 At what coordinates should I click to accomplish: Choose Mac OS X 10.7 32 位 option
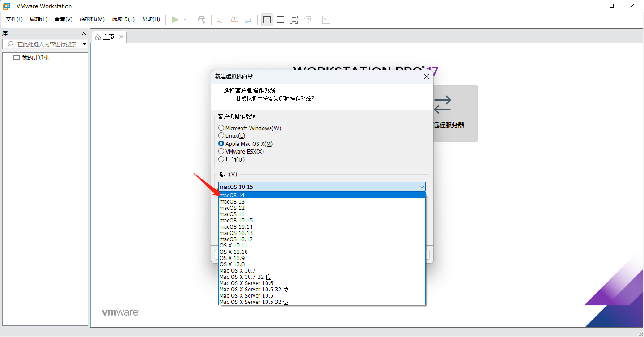point(322,277)
